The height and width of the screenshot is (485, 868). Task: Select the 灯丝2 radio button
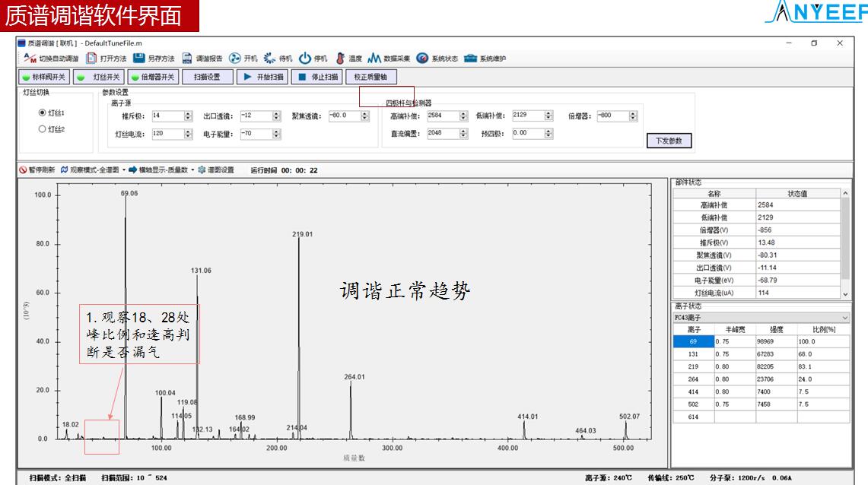pyautogui.click(x=43, y=129)
